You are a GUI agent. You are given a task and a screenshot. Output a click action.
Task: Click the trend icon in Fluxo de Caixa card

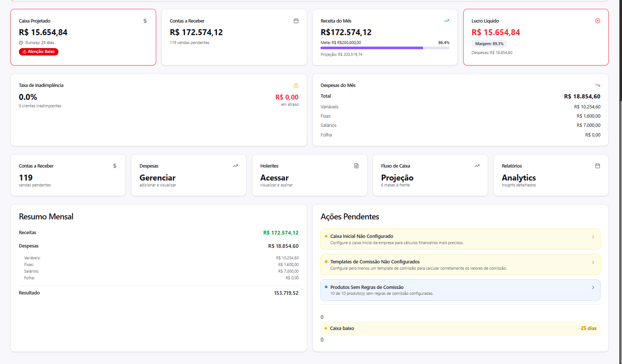coord(477,166)
